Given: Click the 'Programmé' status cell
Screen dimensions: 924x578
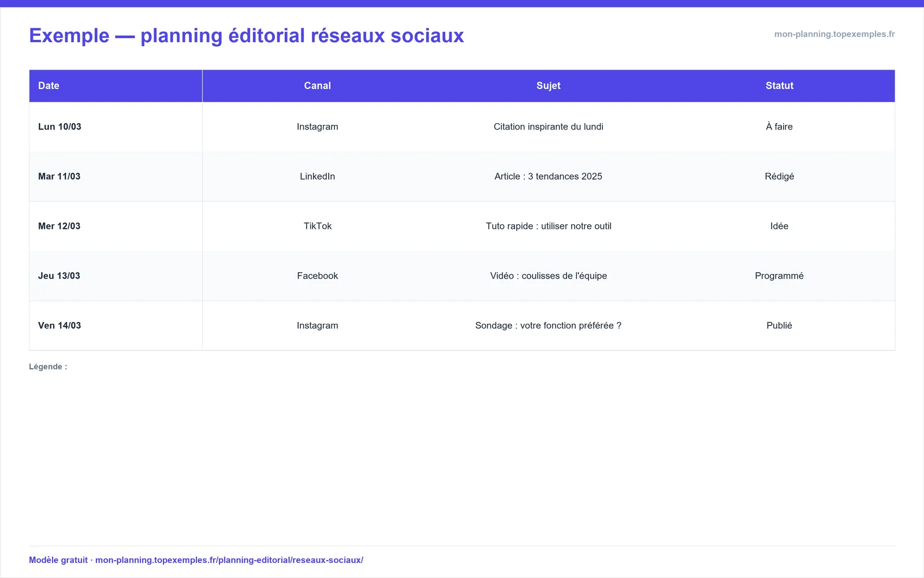Looking at the screenshot, I should pos(779,276).
